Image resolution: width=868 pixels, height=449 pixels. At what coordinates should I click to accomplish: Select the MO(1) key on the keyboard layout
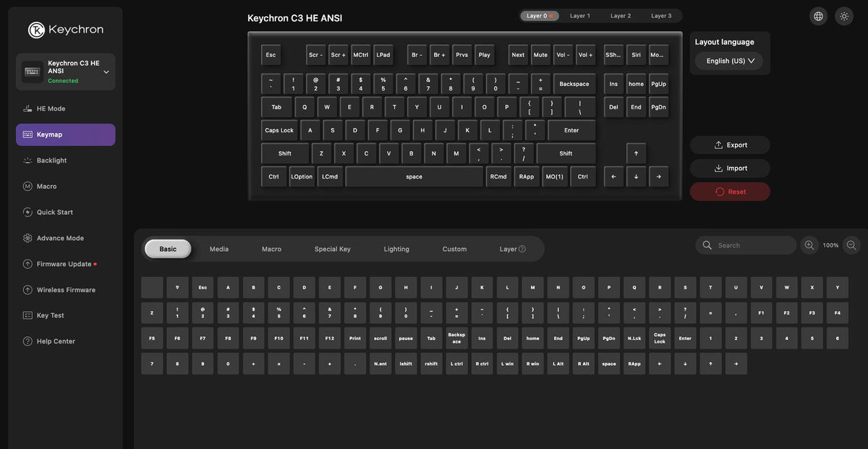click(x=555, y=176)
